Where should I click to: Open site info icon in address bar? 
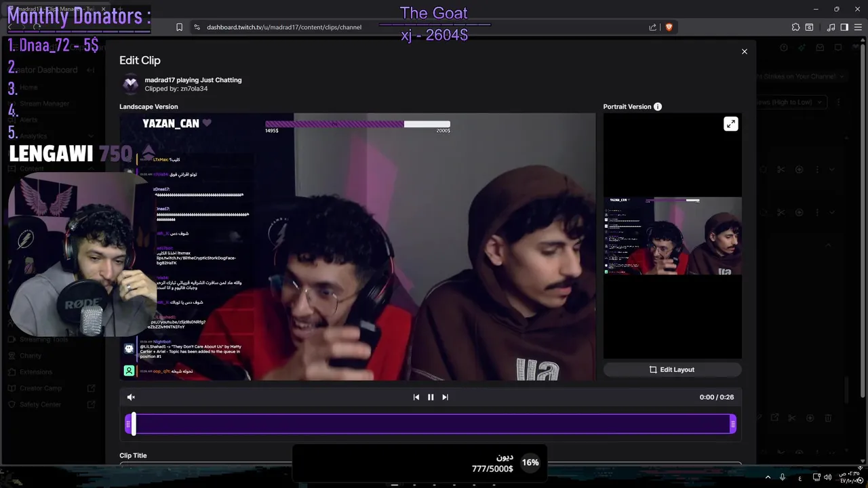pyautogui.click(x=197, y=27)
